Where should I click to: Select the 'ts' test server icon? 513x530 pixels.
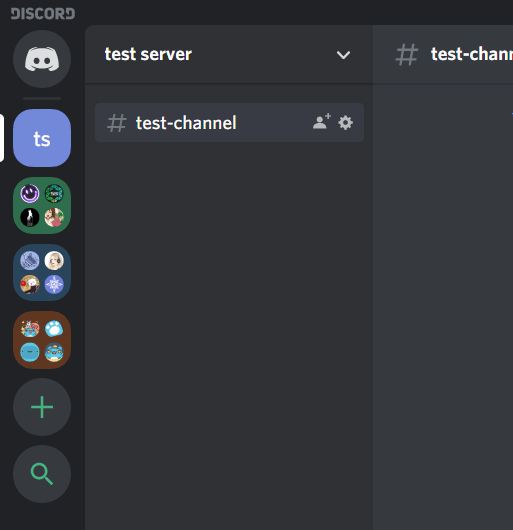click(x=42, y=138)
